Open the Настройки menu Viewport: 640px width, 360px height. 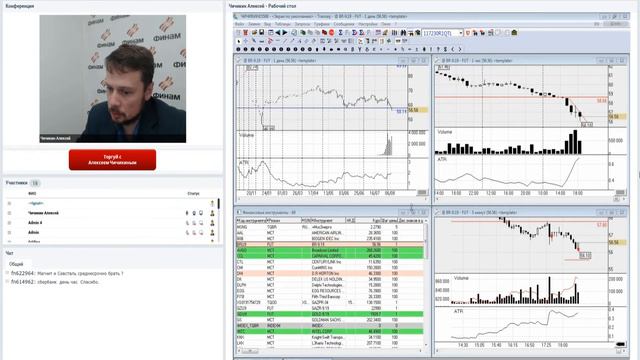[368, 24]
